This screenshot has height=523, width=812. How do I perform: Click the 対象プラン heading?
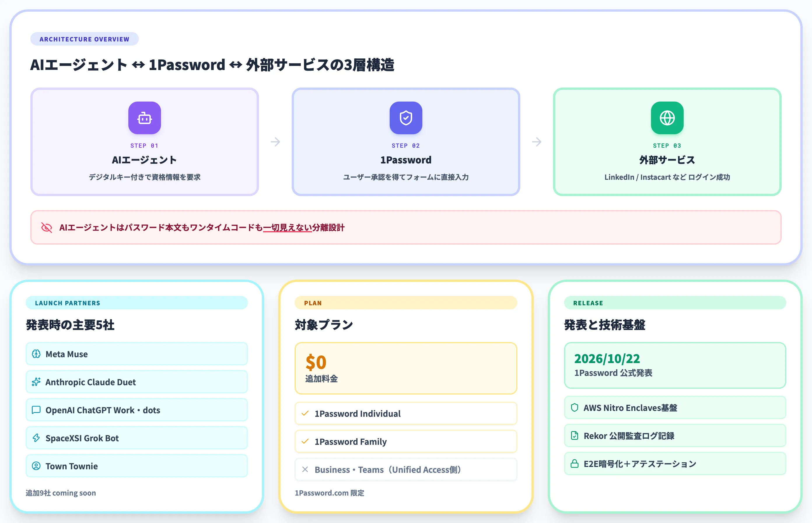coord(324,325)
